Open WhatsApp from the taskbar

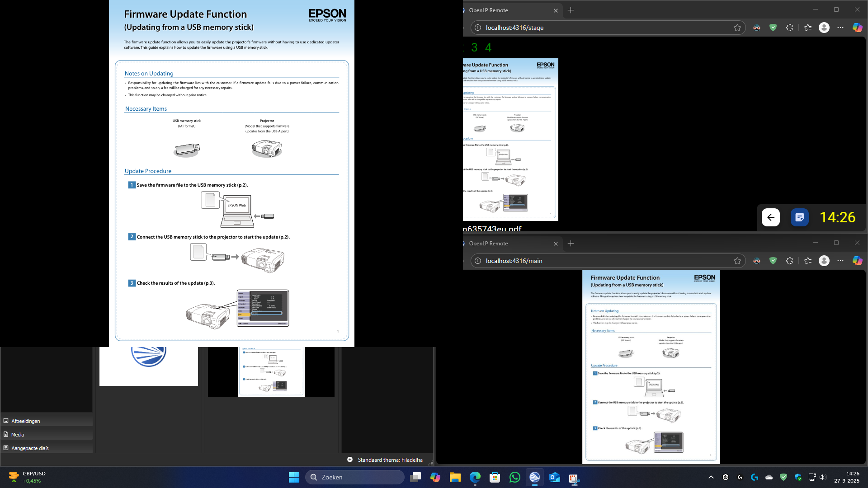click(514, 477)
